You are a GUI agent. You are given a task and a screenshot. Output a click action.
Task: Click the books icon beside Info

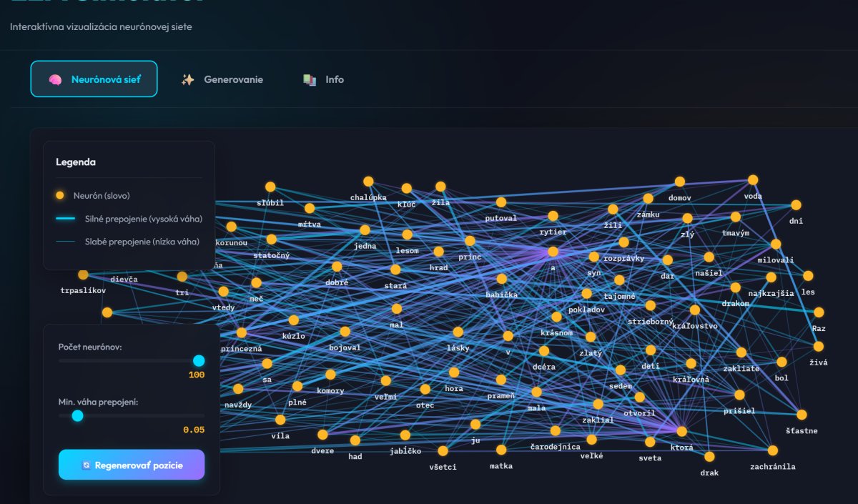(x=309, y=79)
